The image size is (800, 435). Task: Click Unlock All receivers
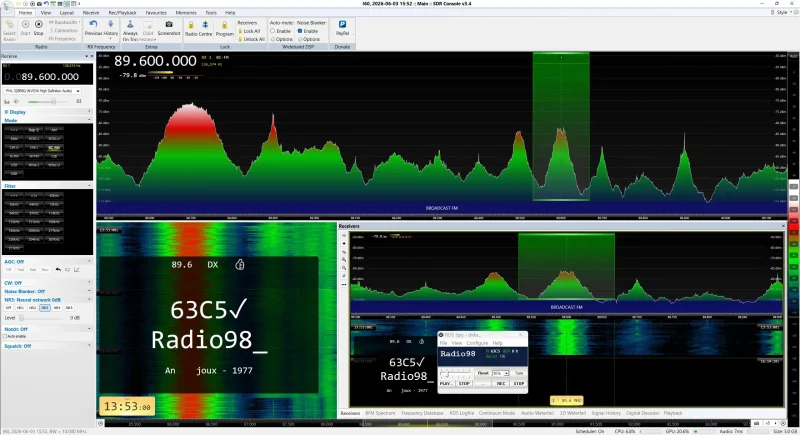click(252, 39)
